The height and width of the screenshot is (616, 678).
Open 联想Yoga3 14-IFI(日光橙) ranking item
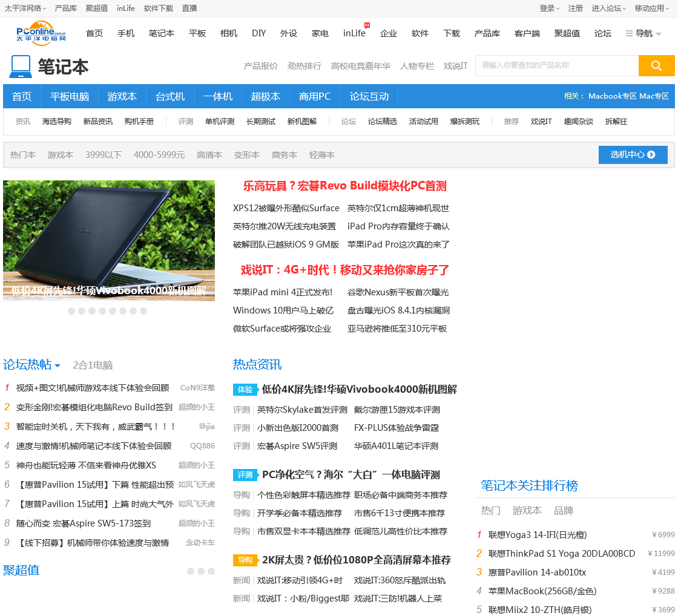(538, 535)
